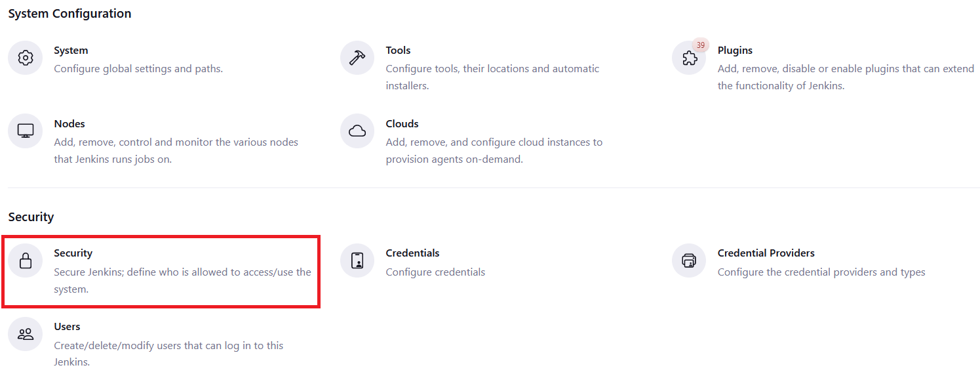Open the Users management title
Image resolution: width=980 pixels, height=376 pixels.
(x=67, y=327)
